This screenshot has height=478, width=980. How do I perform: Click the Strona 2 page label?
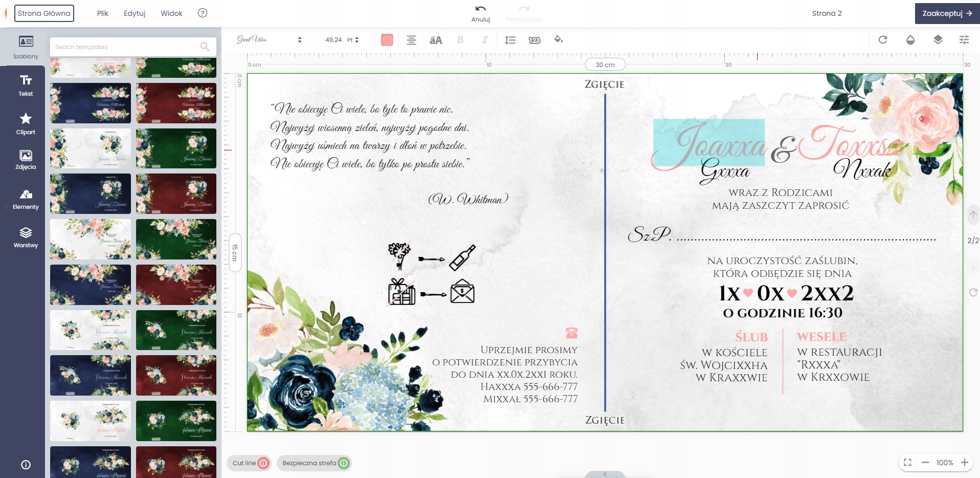[x=827, y=13]
